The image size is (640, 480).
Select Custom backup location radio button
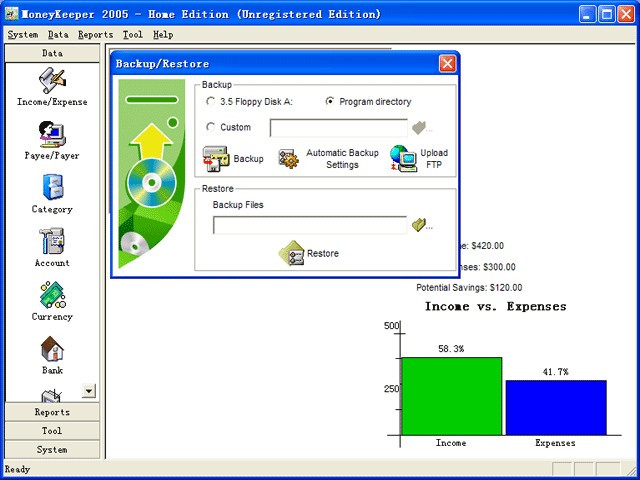coord(211,127)
